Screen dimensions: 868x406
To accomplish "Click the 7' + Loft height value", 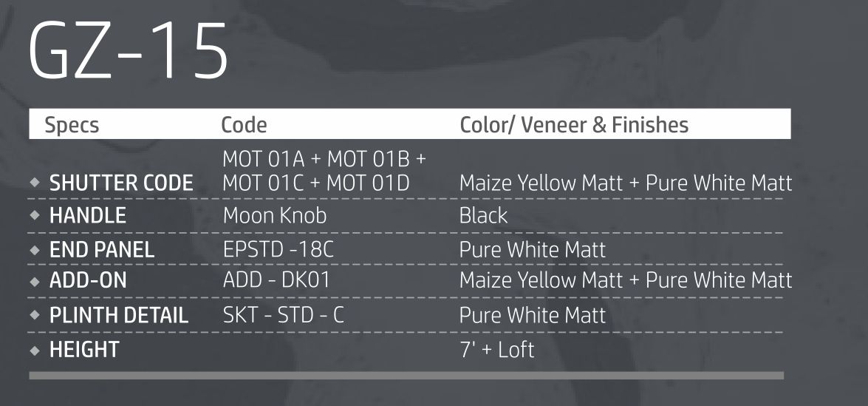I will point(496,349).
